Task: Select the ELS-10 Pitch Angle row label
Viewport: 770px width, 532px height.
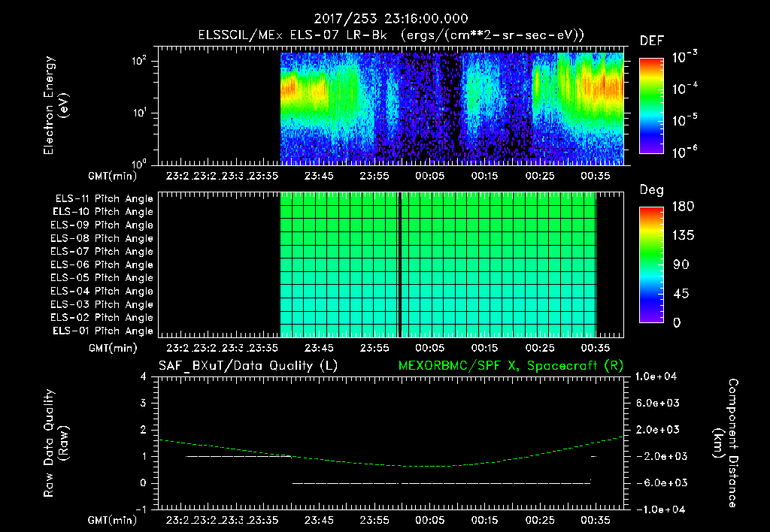Action: coord(103,212)
